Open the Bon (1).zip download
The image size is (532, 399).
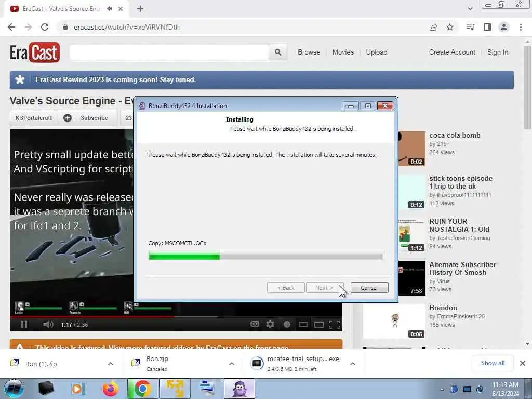coord(41,364)
